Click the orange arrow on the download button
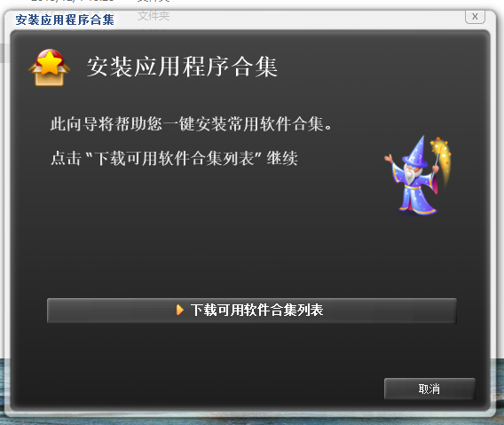This screenshot has width=504, height=425. coord(180,310)
